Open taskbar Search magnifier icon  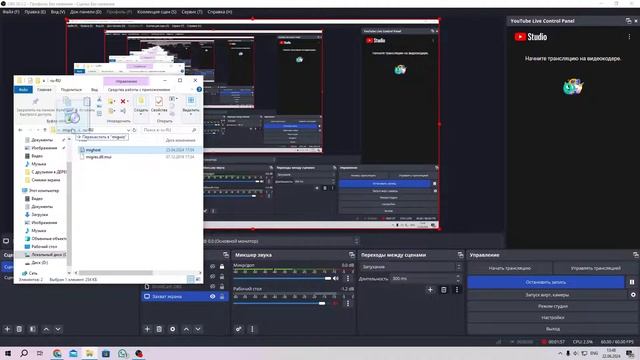point(24,353)
